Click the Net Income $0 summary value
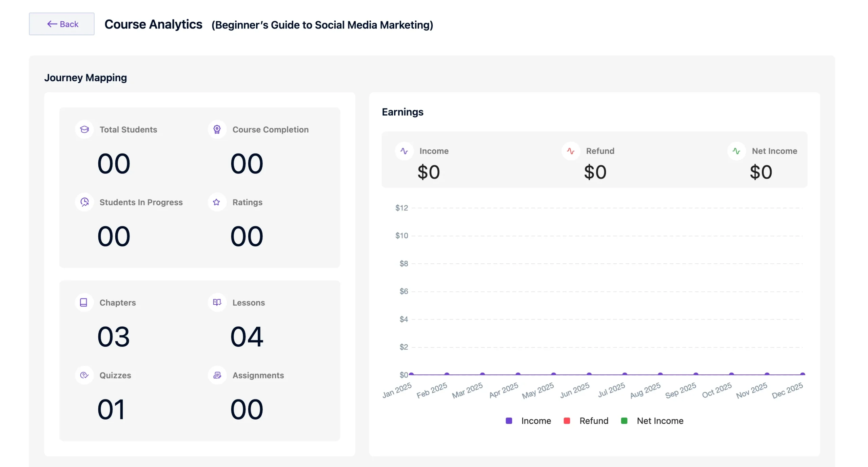 point(761,172)
